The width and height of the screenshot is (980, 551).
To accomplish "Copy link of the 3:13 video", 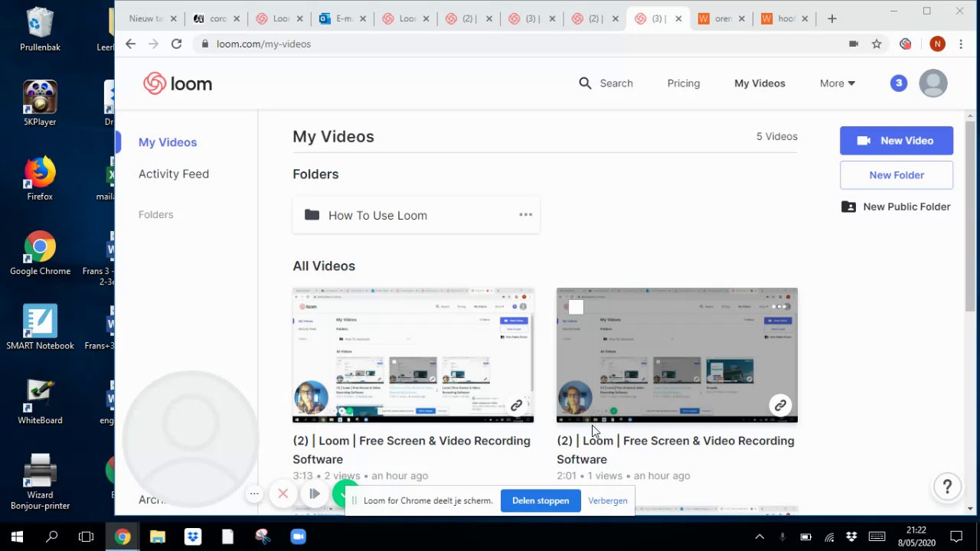I will click(x=516, y=405).
